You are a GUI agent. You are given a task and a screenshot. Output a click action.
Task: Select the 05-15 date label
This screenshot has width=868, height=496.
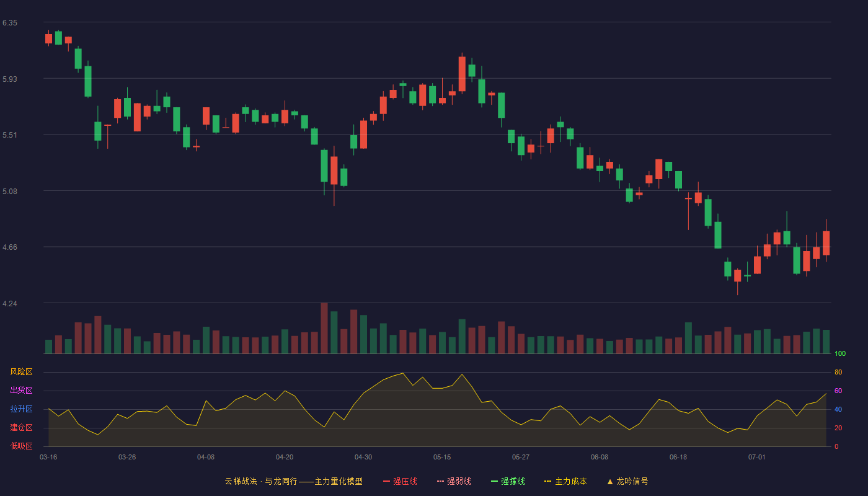(442, 457)
